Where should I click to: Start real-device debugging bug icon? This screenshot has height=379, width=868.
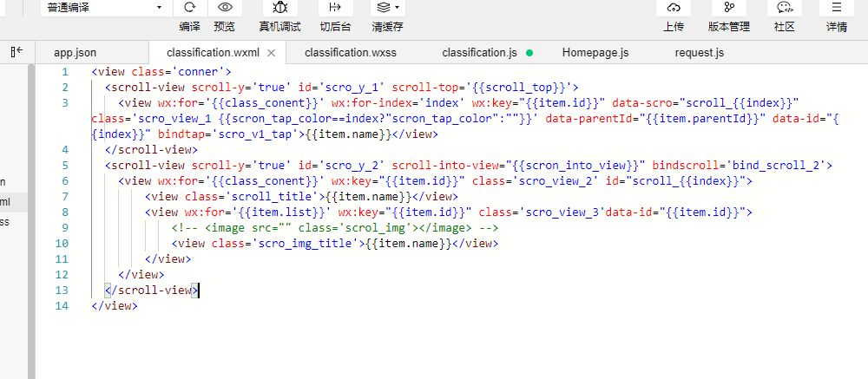280,7
